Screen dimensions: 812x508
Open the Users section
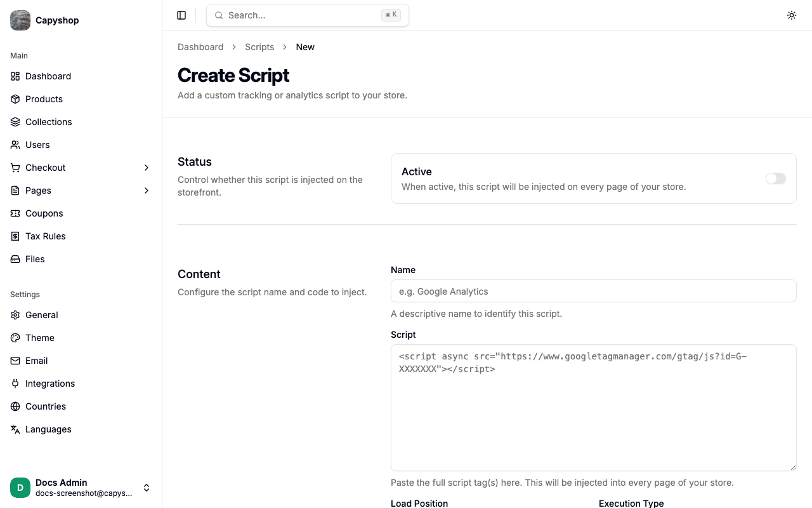pyautogui.click(x=81, y=145)
